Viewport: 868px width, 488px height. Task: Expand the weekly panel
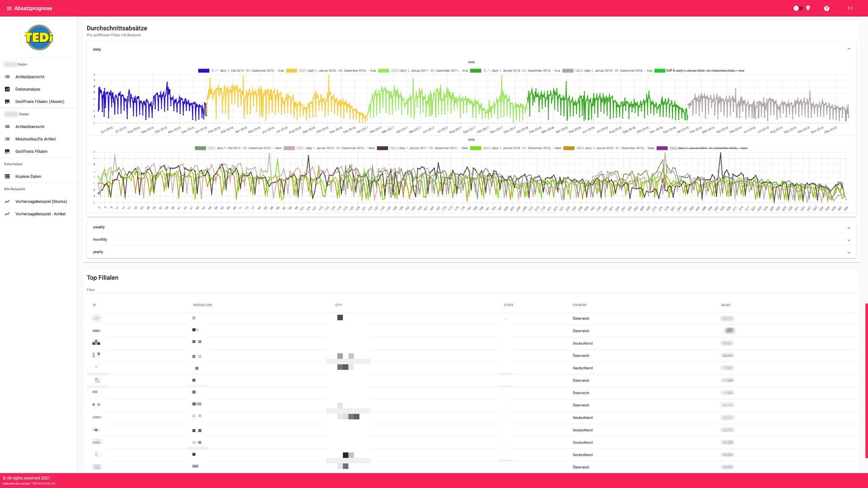click(849, 227)
